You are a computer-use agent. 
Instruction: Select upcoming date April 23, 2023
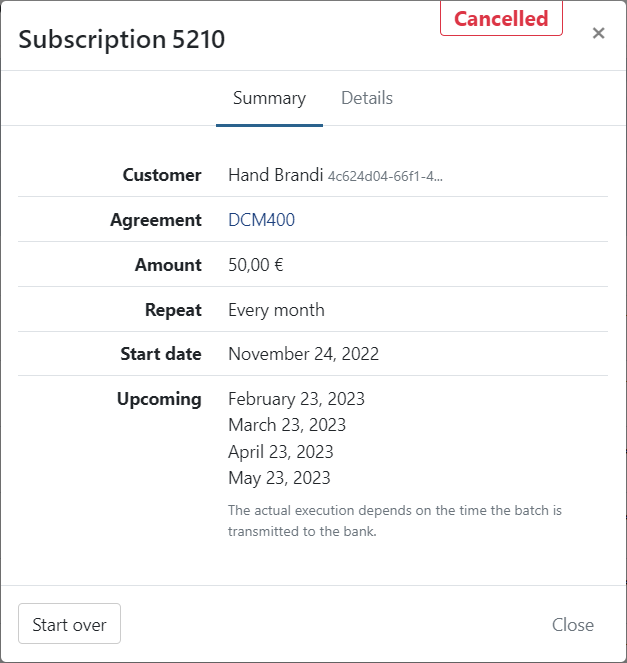pyautogui.click(x=281, y=452)
